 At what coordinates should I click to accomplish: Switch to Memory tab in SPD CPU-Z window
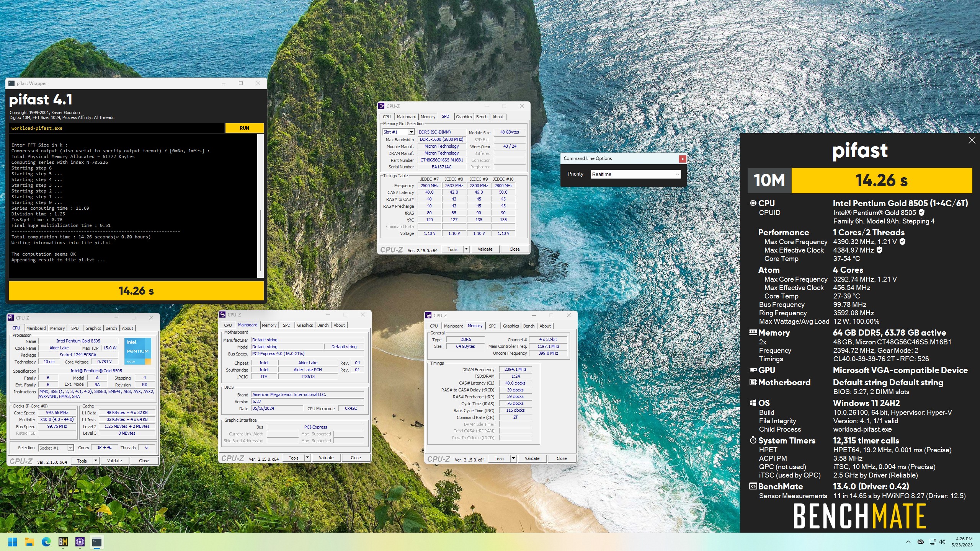pos(428,117)
